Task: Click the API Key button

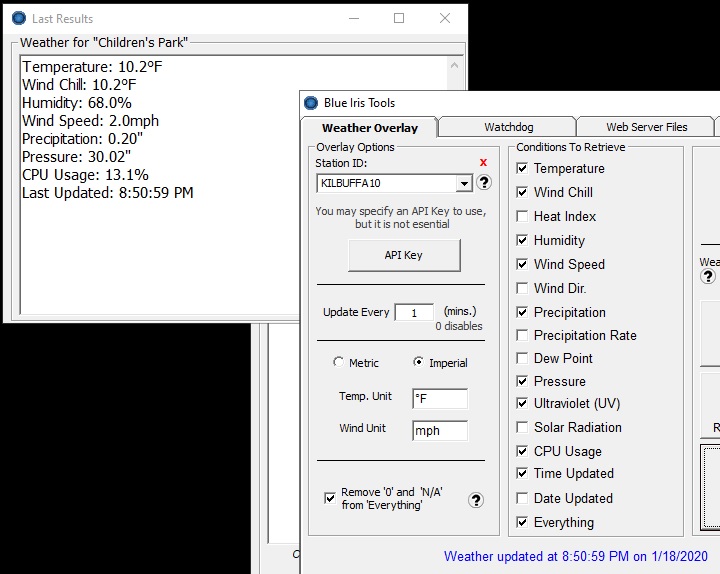Action: 404,255
